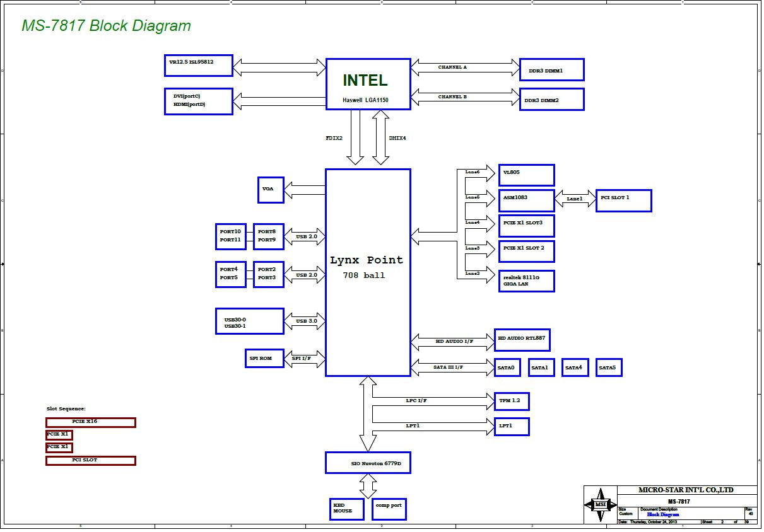The image size is (764, 532).
Task: Select the PCIE X16 slot sequence box
Action: click(x=91, y=422)
